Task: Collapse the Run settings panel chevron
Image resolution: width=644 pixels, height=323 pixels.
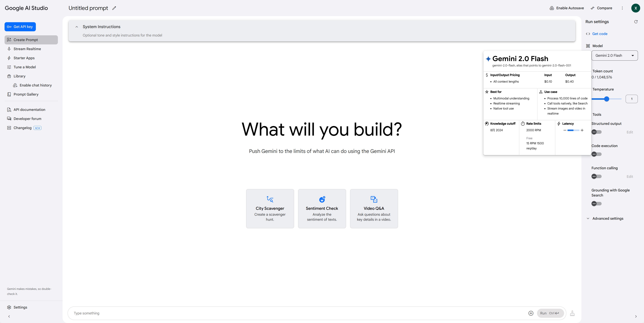Action: click(636, 316)
